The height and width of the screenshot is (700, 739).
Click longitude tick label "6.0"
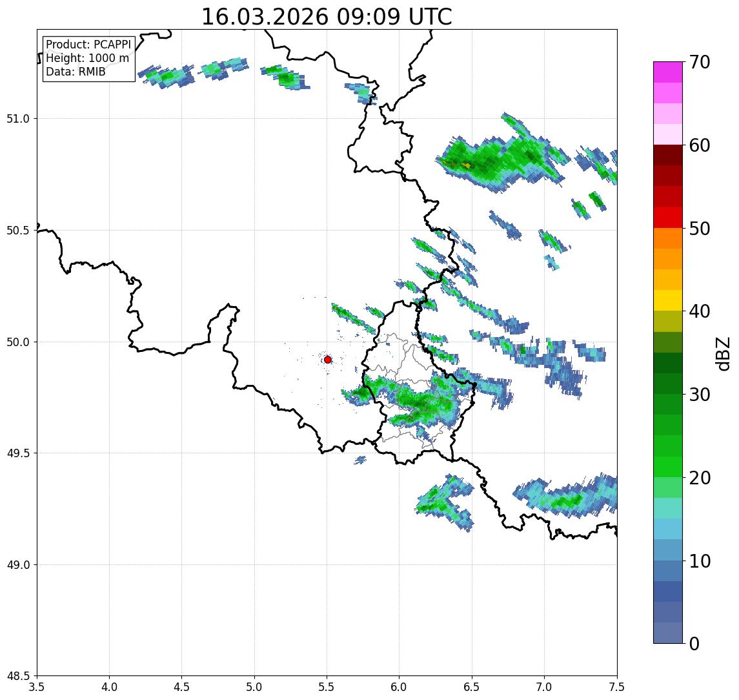click(x=400, y=687)
